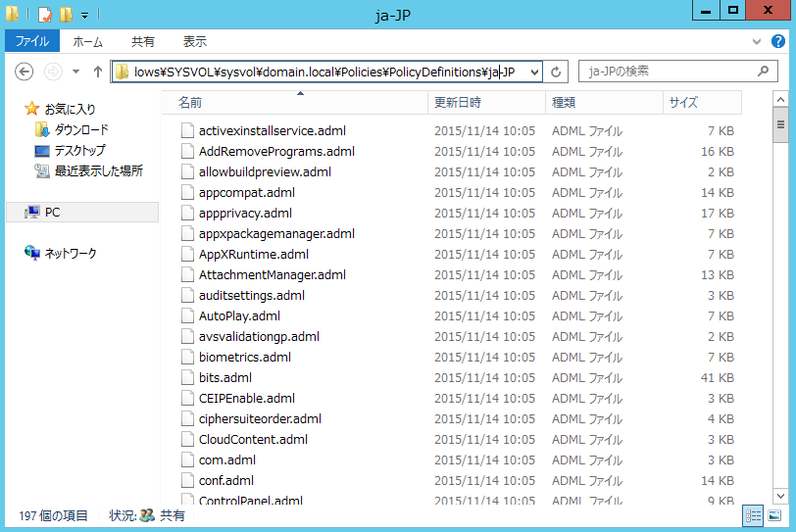Open the ファイル menu tab
This screenshot has width=796, height=532.
click(x=32, y=41)
